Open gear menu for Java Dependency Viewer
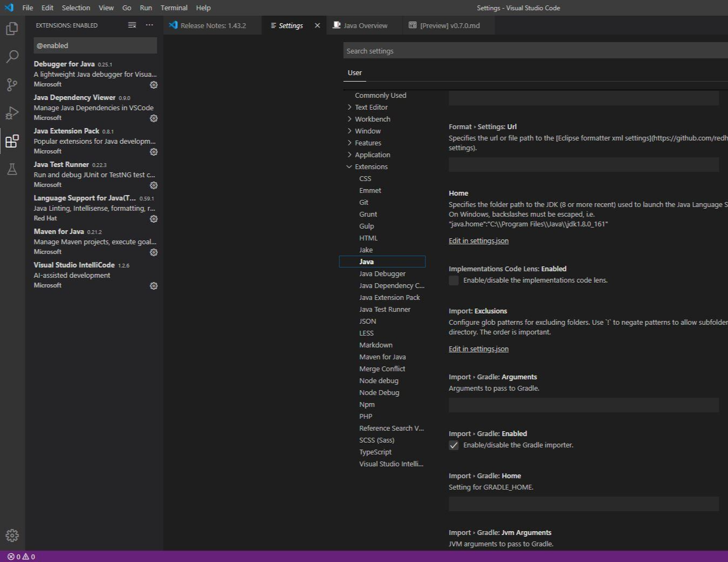Image resolution: width=728 pixels, height=562 pixels. pos(153,118)
